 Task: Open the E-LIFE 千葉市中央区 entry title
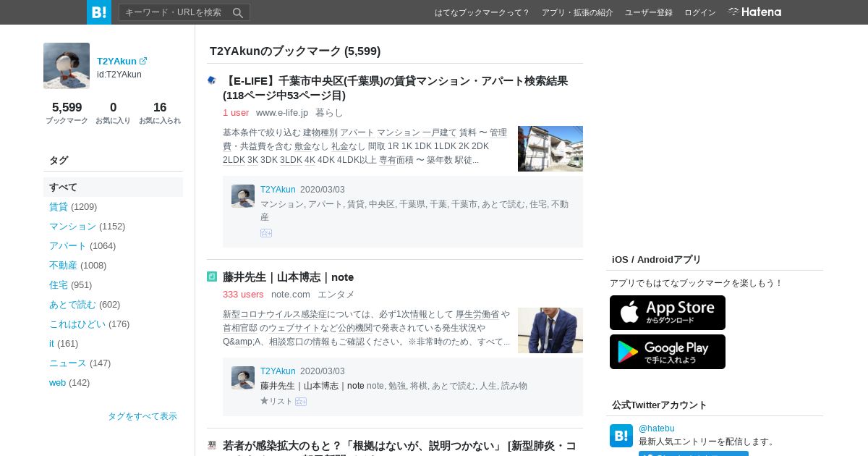pyautogui.click(x=395, y=88)
